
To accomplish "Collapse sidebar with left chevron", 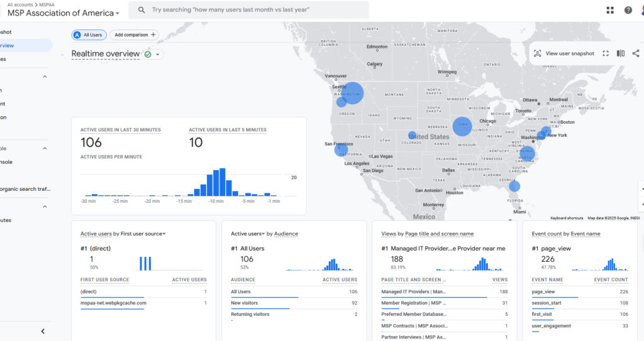I will [43, 331].
